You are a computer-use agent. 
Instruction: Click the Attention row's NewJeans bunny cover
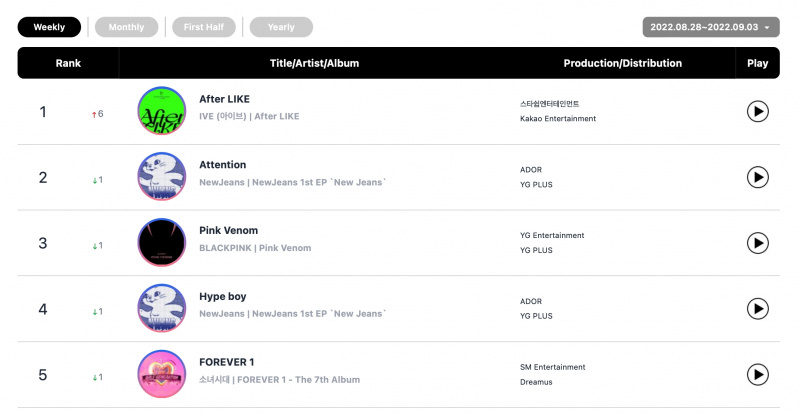(x=162, y=177)
